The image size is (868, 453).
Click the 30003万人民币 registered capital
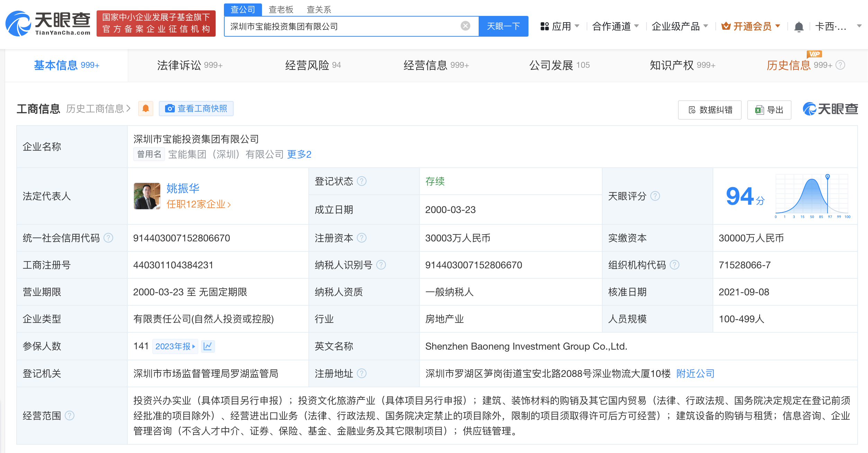pyautogui.click(x=458, y=238)
